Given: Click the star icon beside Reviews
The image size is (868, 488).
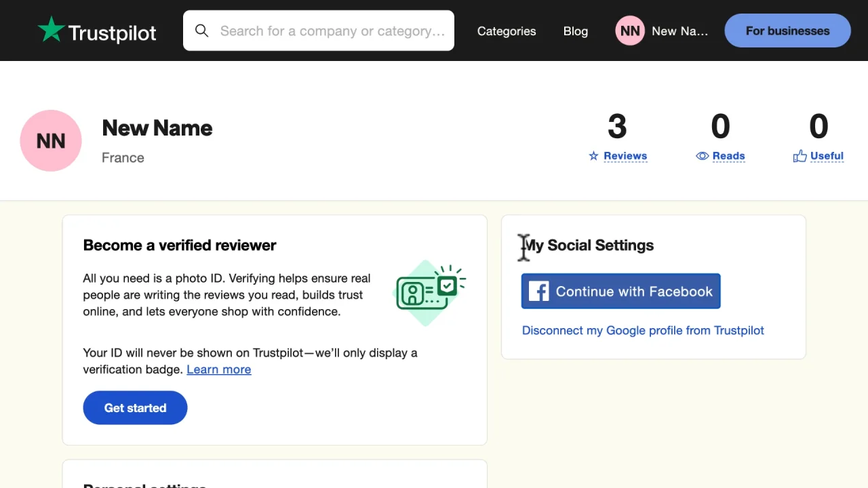Looking at the screenshot, I should [x=593, y=156].
